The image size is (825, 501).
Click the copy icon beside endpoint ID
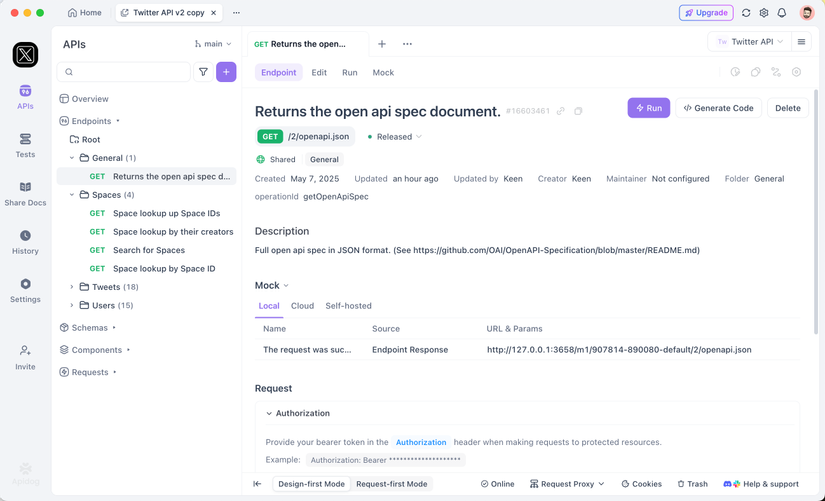578,111
